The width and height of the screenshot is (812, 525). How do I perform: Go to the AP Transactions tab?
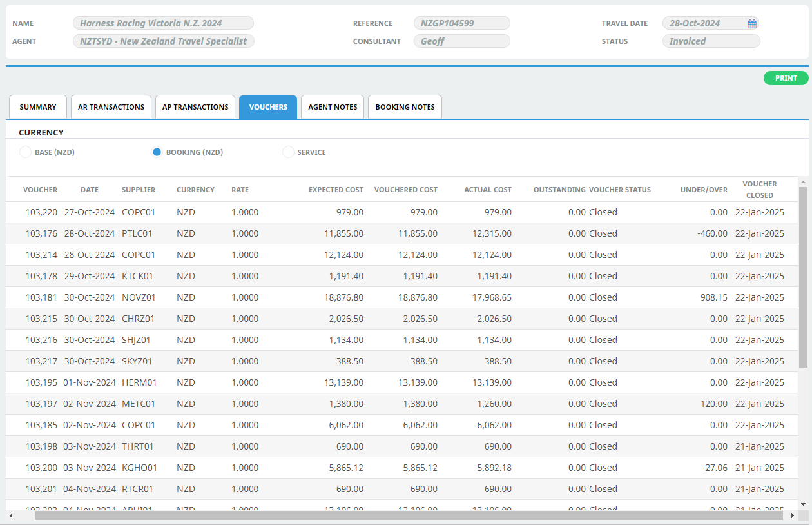pyautogui.click(x=195, y=107)
